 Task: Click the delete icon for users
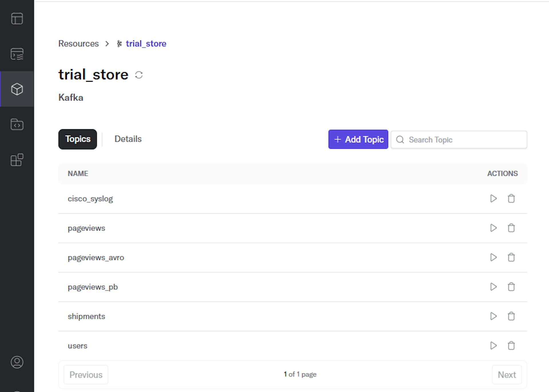click(511, 345)
